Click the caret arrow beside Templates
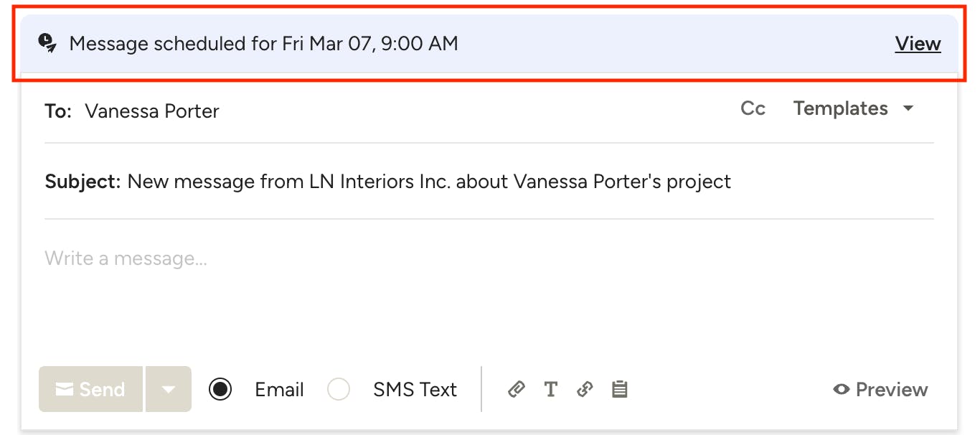 pyautogui.click(x=908, y=109)
